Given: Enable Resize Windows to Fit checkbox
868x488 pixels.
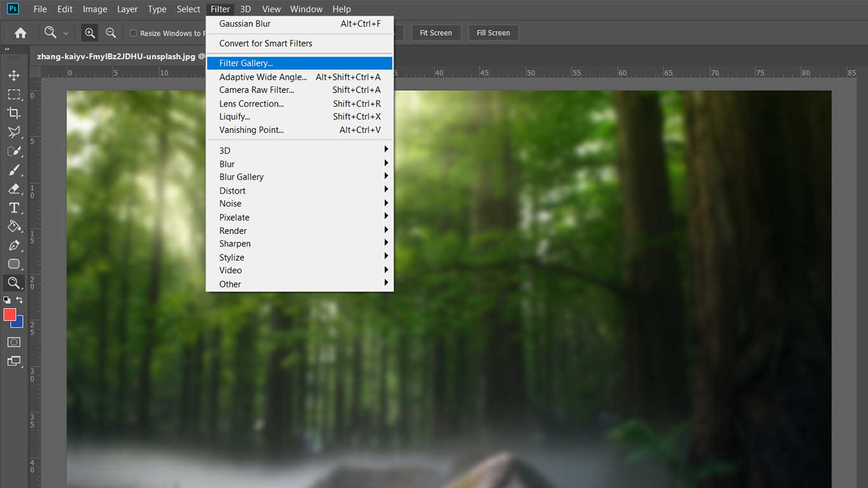Looking at the screenshot, I should tap(133, 33).
